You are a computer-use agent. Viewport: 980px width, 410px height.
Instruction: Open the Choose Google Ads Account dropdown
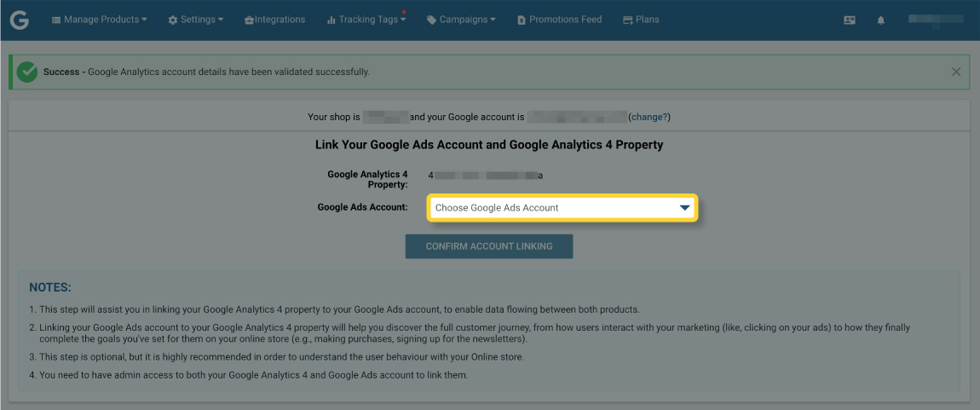[562, 207]
